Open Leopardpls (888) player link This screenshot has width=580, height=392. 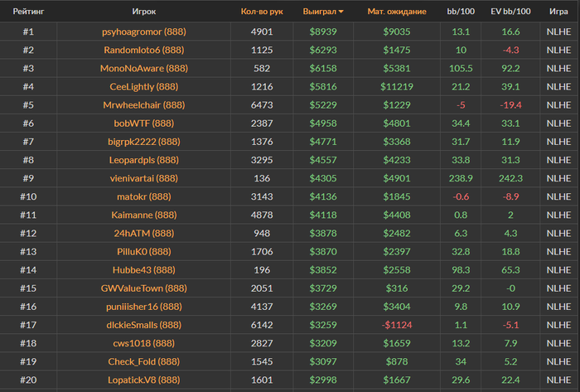tap(144, 159)
